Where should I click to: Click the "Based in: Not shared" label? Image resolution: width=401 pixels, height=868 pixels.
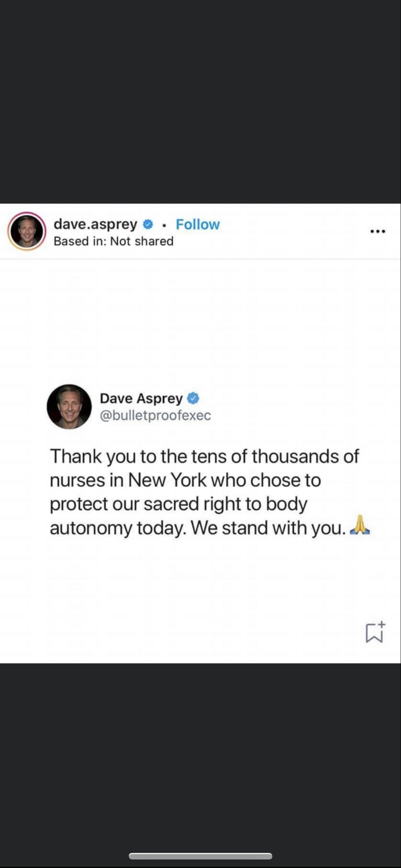(x=113, y=241)
